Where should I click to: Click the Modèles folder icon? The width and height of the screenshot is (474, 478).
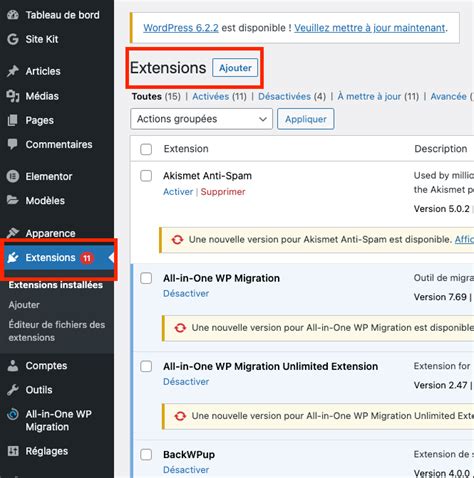[13, 200]
